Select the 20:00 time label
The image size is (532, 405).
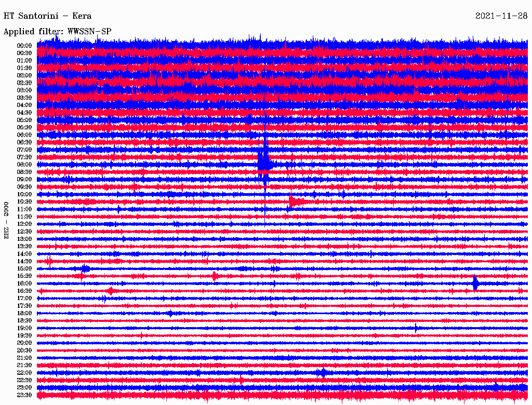[24, 343]
